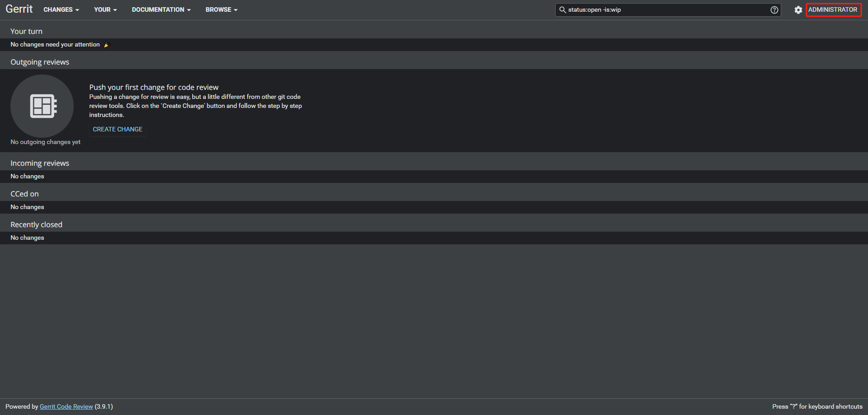868x415 pixels.
Task: Expand the CHANGES dropdown menu
Action: pyautogui.click(x=61, y=9)
